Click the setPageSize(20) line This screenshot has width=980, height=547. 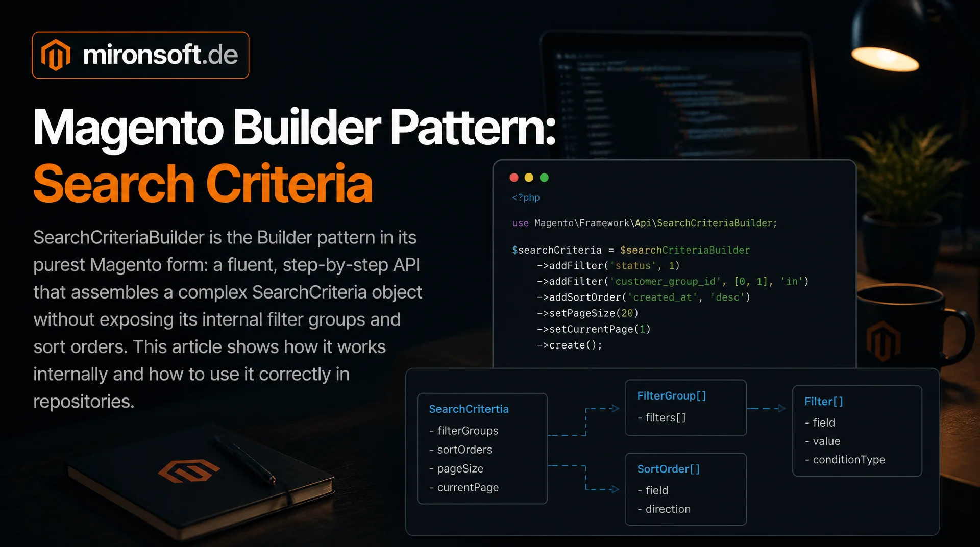click(587, 313)
